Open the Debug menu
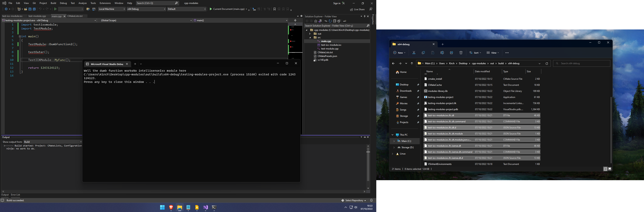Image resolution: width=644 pixels, height=212 pixels. coord(63,3)
